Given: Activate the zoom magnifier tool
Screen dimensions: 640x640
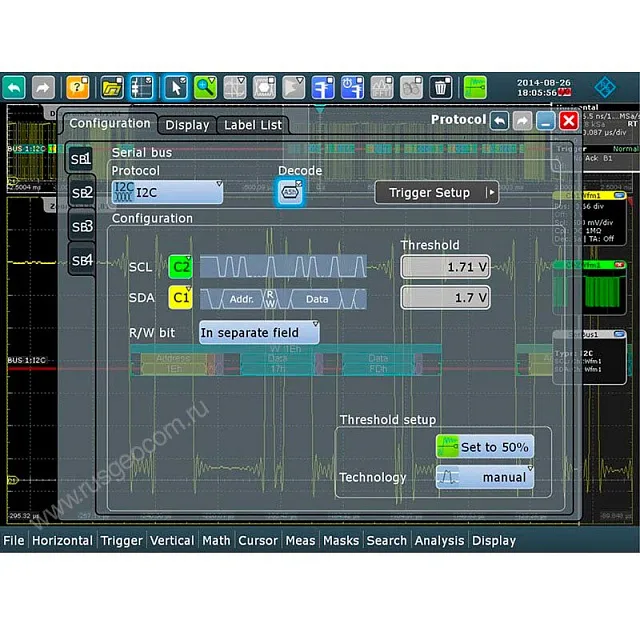Looking at the screenshot, I should 206,88.
